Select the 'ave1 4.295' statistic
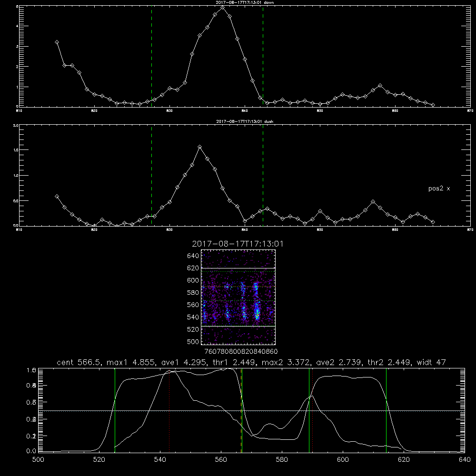Viewport: 476px width, 476px height. 184,362
